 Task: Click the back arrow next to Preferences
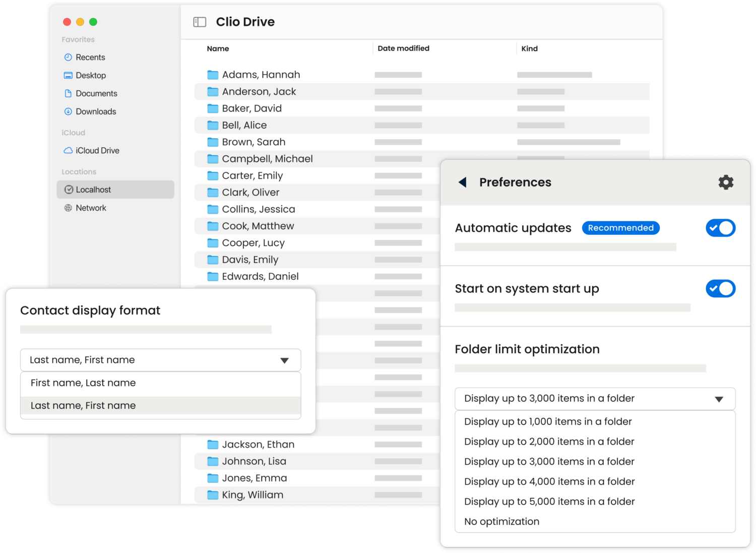point(462,182)
